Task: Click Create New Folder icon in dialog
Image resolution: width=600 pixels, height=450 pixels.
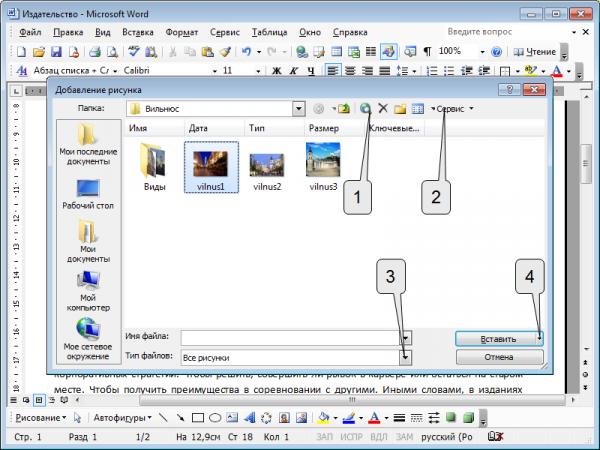Action: click(400, 109)
